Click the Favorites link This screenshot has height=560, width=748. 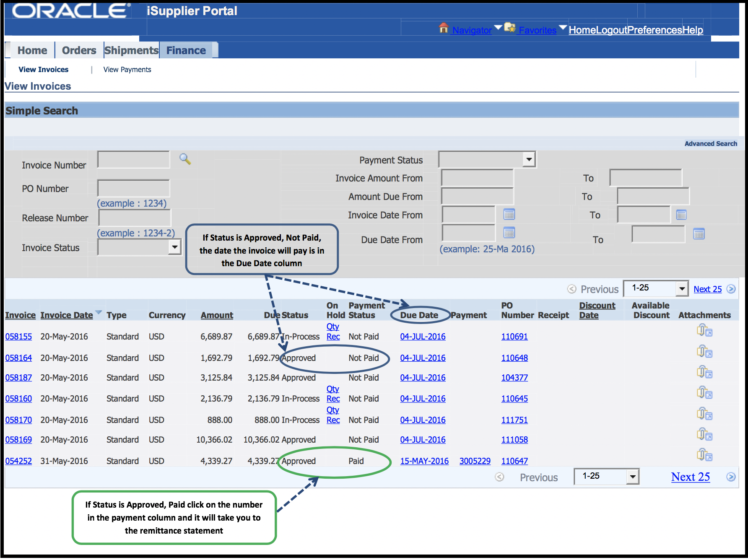tap(538, 30)
